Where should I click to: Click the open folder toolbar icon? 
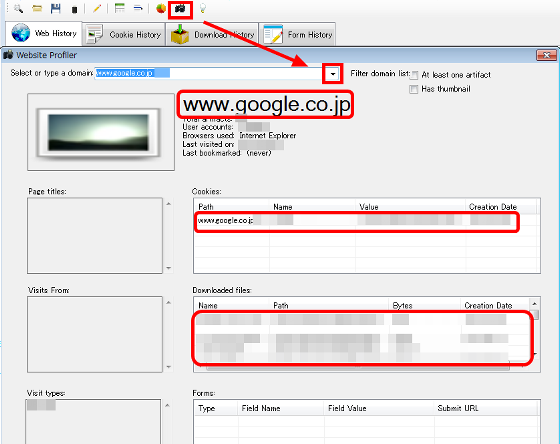[37, 8]
